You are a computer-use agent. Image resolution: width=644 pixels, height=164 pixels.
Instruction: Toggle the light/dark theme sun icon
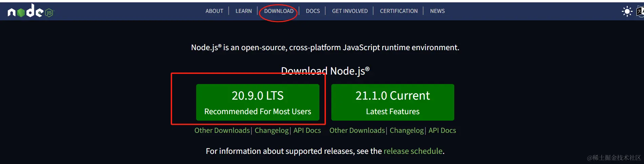tap(627, 11)
